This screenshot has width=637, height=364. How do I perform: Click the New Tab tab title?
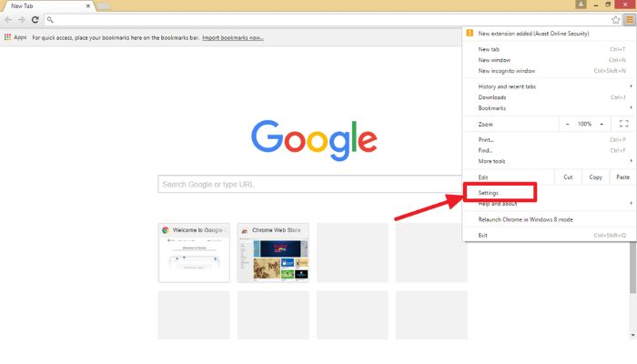[x=22, y=6]
